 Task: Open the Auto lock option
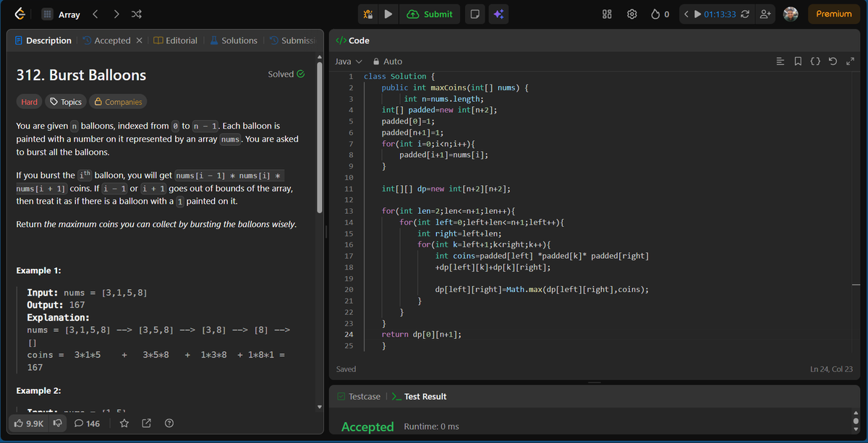click(x=388, y=61)
